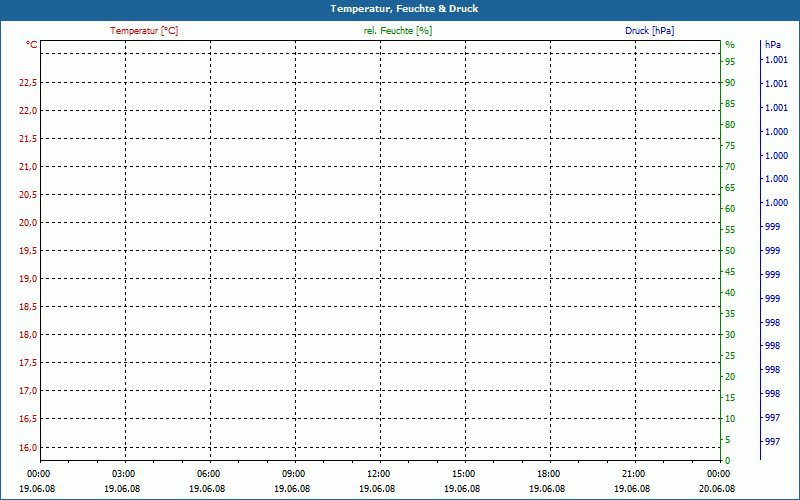
Task: Click the chart title 'Temperatur, Feuchte & Druck'
Action: pos(404,9)
